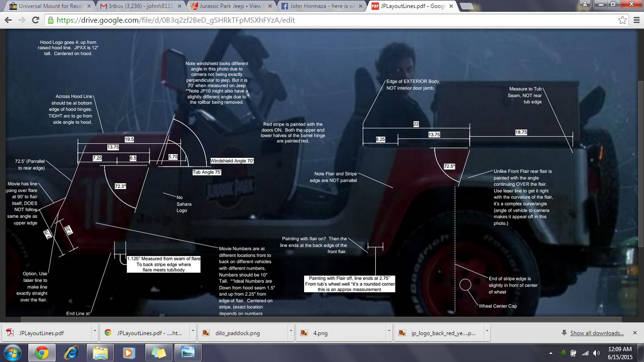Open downloaded jp_logo_back_red_ye image

pos(440,333)
